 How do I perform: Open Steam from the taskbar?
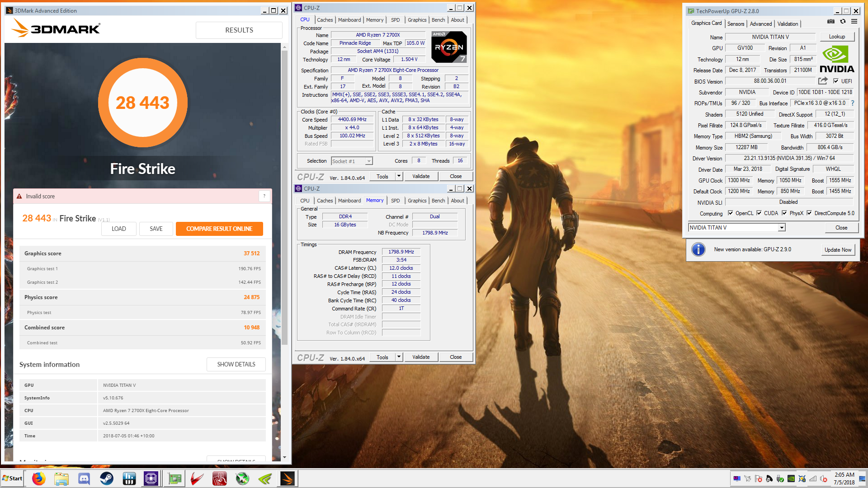(x=107, y=479)
